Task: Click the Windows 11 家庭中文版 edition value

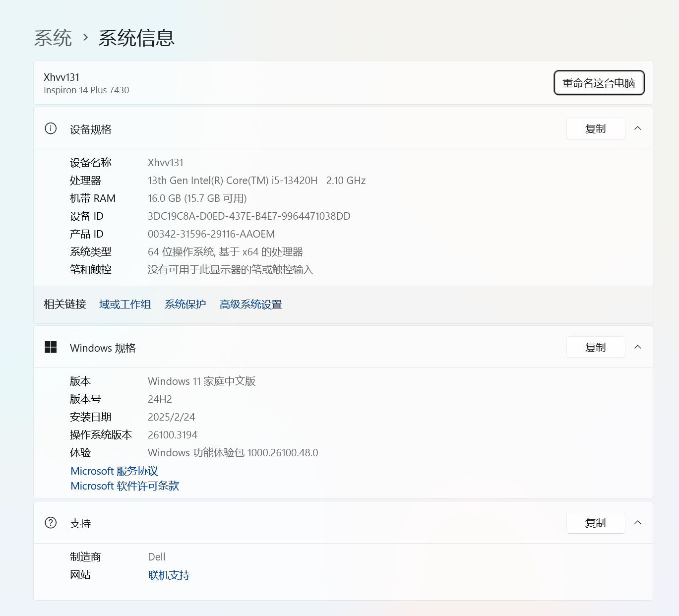Action: (x=202, y=381)
